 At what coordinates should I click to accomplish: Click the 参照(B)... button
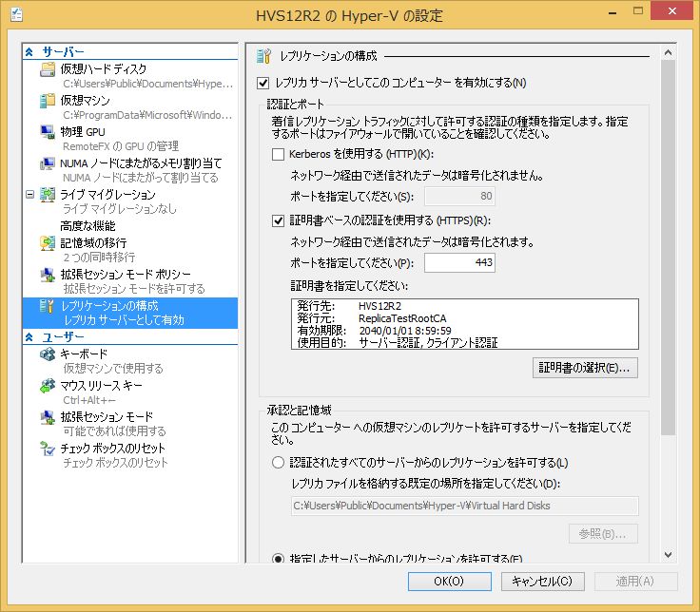pos(603,534)
